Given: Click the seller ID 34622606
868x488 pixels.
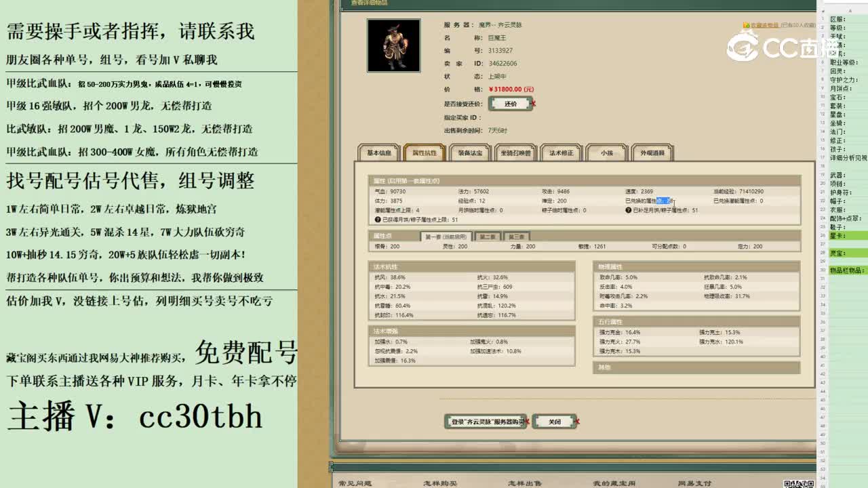Looking at the screenshot, I should pos(502,63).
